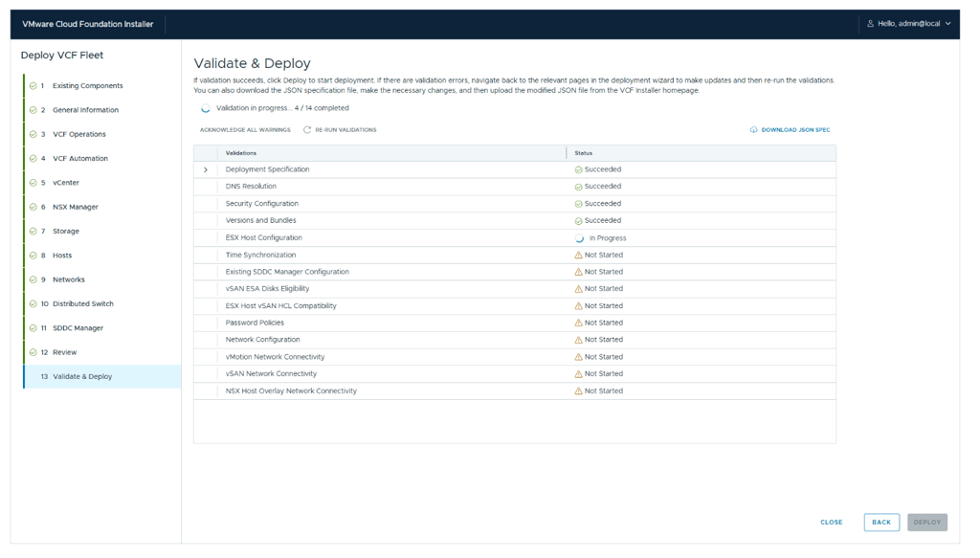Click warning icon for vSAN Network Connectivity

(x=578, y=373)
